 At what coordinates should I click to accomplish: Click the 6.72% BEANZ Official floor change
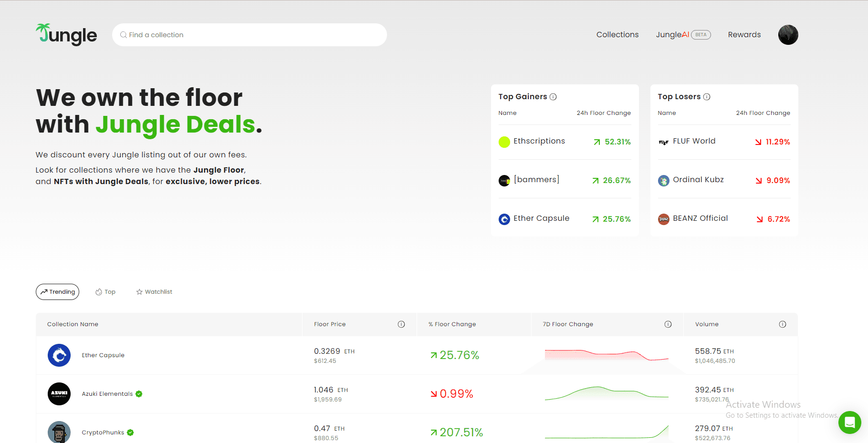(x=773, y=219)
